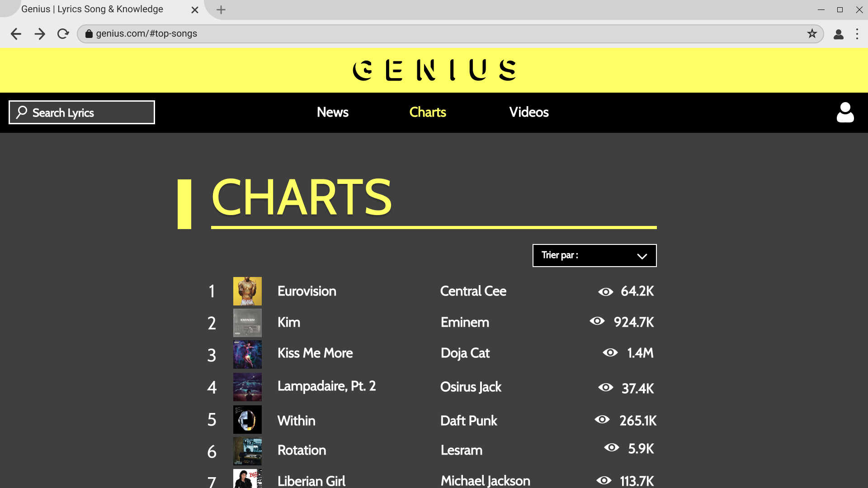This screenshot has height=488, width=868.
Task: Open the Videos menu item
Action: pos(528,112)
